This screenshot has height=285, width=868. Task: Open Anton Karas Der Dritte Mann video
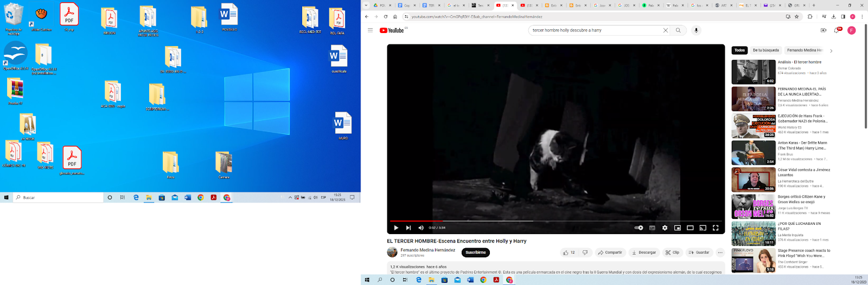click(x=754, y=152)
